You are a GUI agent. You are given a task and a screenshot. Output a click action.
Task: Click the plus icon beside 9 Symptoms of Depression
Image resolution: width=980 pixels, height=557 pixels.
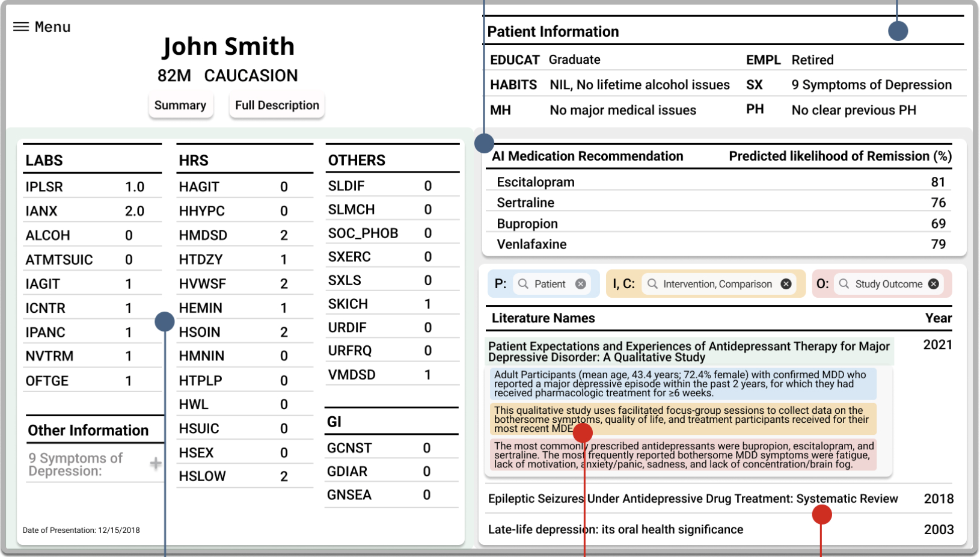[156, 463]
